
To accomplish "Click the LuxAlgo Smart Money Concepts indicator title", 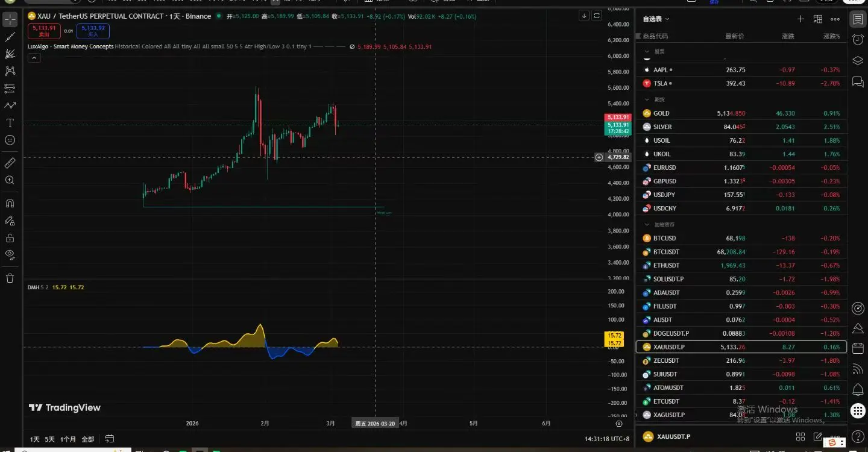I will (71, 46).
